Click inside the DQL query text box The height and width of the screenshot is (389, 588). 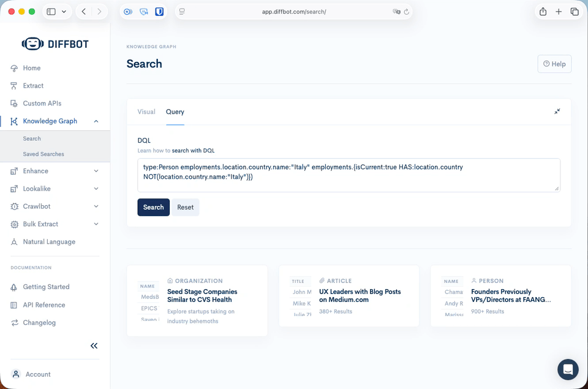(349, 175)
